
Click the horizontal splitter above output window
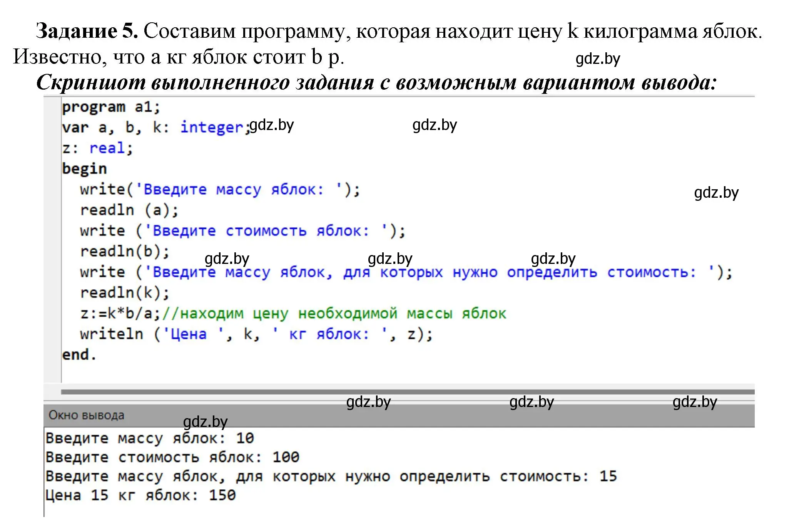click(x=408, y=392)
